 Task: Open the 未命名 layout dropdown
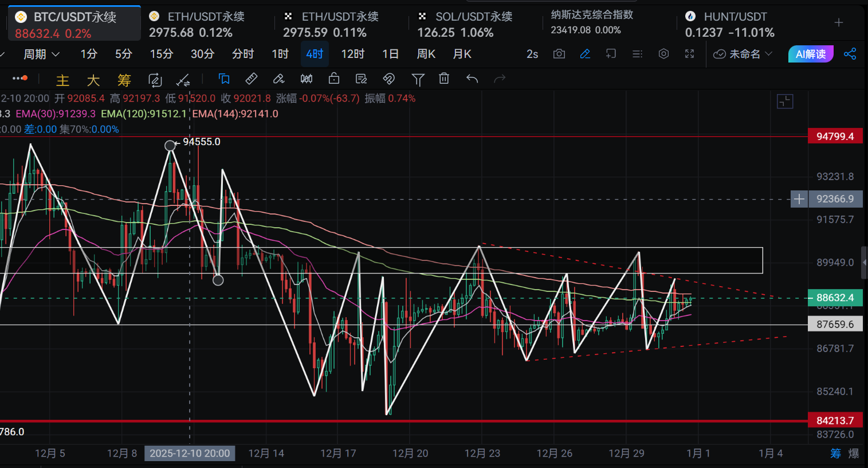[x=743, y=54]
